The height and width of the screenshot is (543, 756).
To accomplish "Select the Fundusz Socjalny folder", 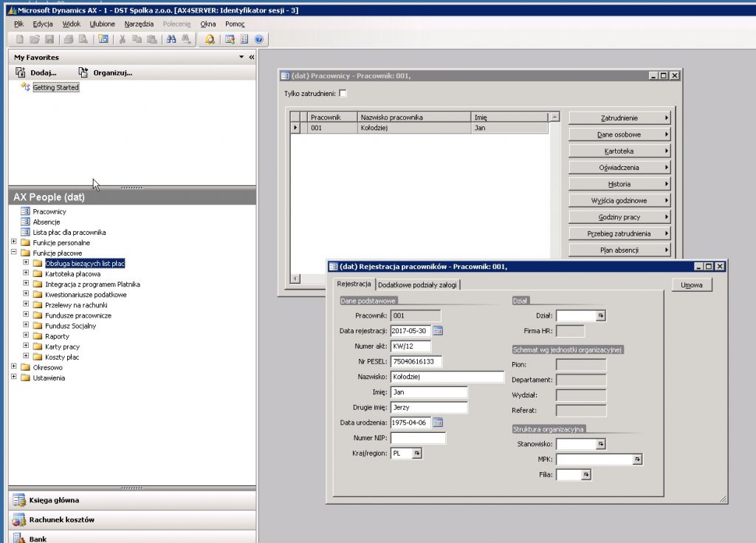I will pyautogui.click(x=70, y=326).
